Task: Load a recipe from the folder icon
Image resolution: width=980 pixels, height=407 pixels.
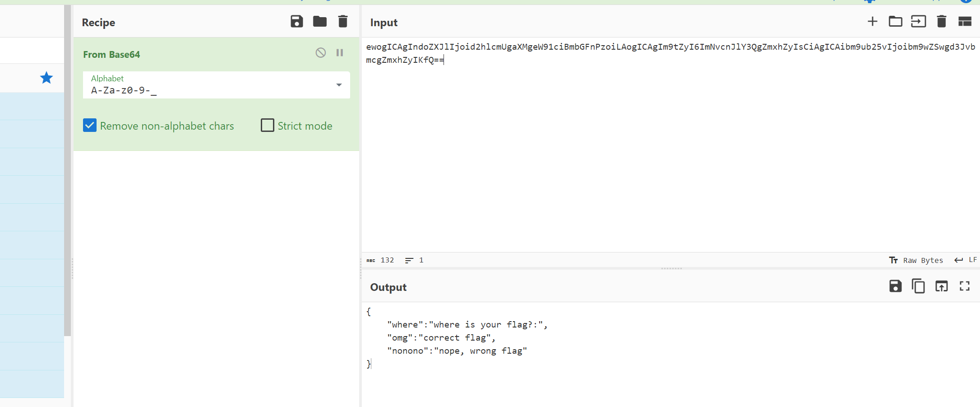Action: click(319, 21)
